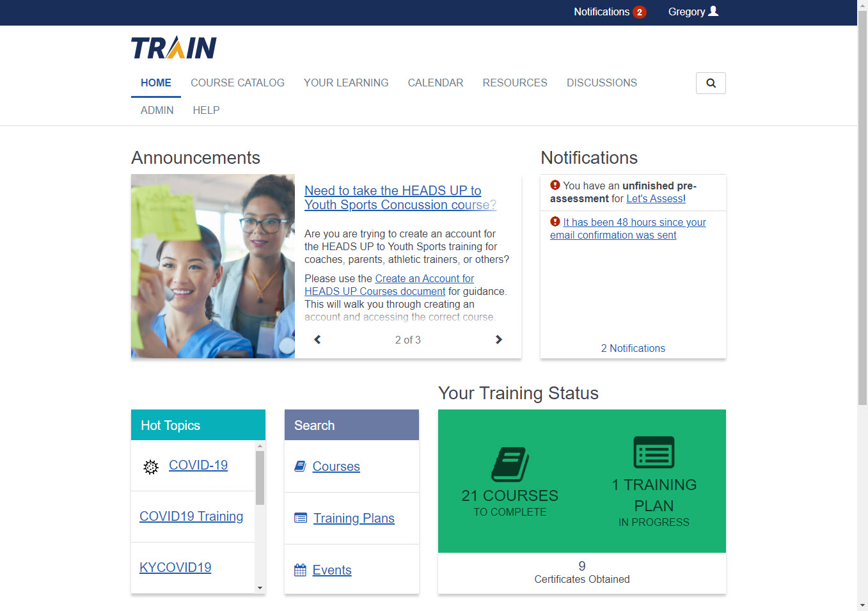
Task: Click the Gregory user profile icon
Action: coord(714,11)
